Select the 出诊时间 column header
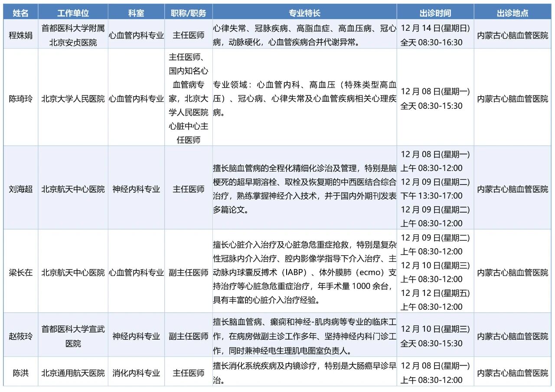555x392 pixels. [435, 13]
